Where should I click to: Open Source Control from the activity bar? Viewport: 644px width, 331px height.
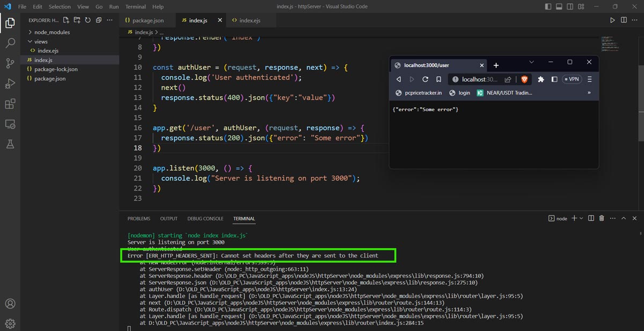coord(10,63)
